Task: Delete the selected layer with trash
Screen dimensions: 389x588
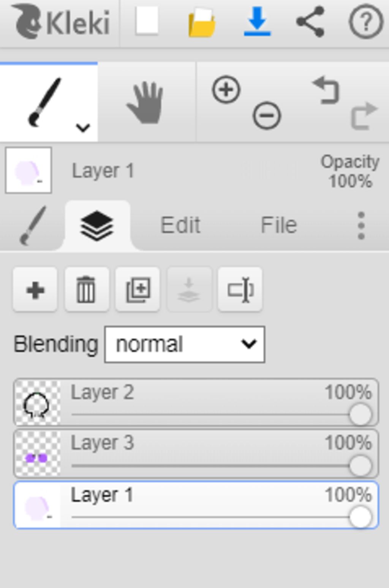Action: [x=87, y=290]
